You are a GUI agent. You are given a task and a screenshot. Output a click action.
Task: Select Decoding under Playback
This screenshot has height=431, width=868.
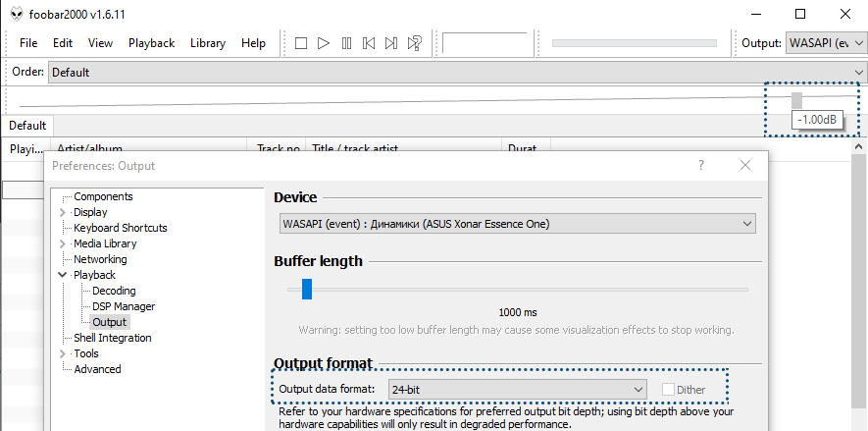click(x=114, y=291)
